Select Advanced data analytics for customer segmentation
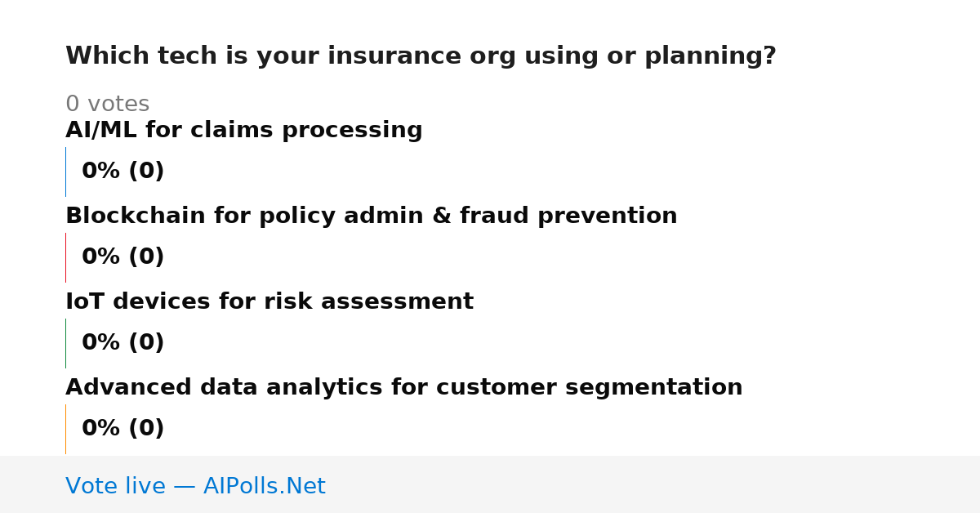Viewport: 980px width, 513px height. click(x=404, y=388)
